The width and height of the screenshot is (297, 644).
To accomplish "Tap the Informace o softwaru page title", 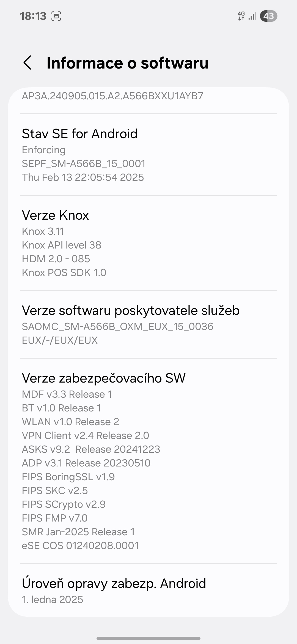I will [x=128, y=63].
